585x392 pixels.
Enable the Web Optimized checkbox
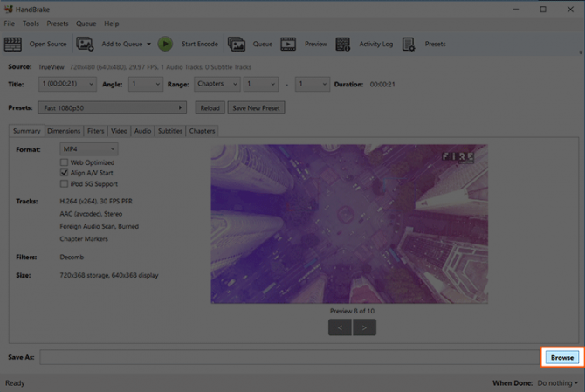[64, 162]
